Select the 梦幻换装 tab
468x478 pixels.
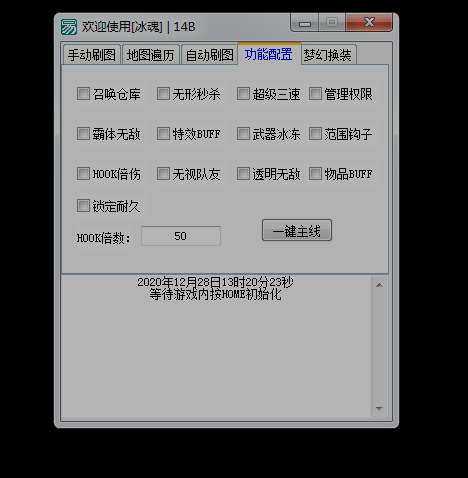tap(328, 55)
